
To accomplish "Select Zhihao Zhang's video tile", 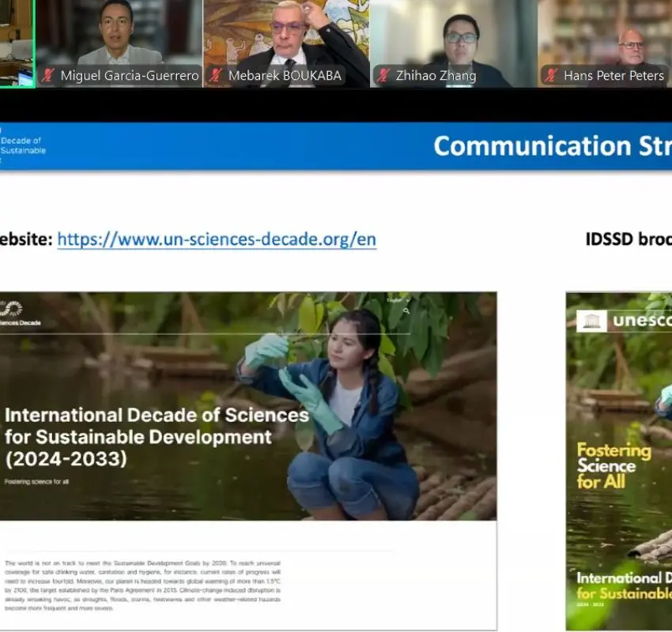I will pos(454,43).
